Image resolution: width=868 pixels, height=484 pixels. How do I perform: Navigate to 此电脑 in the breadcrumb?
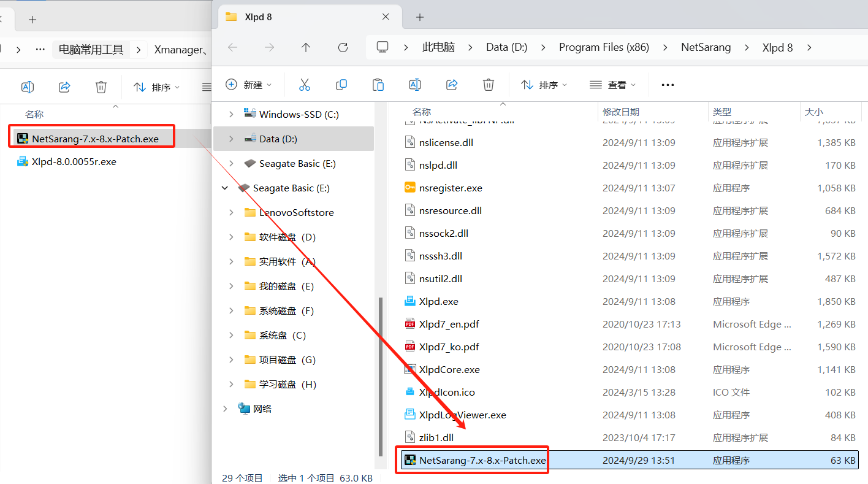pos(439,47)
